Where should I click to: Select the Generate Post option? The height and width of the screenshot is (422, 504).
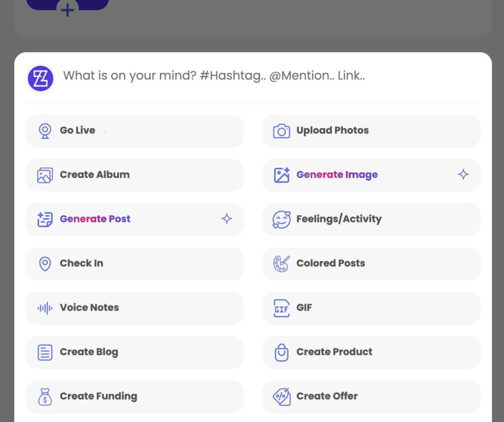pyautogui.click(x=95, y=219)
